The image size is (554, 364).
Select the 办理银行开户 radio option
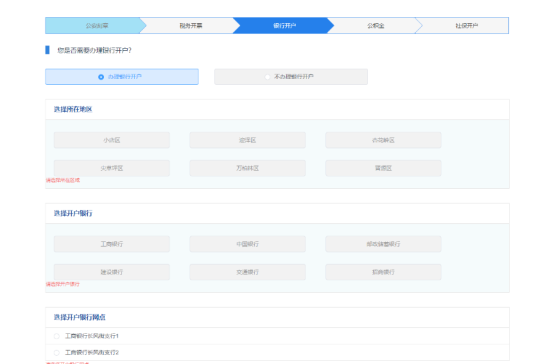click(x=122, y=77)
